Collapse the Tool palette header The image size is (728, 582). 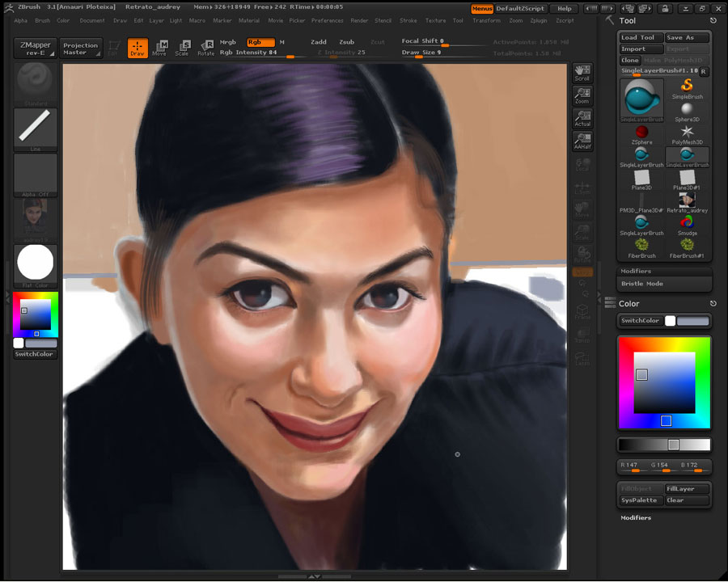[x=627, y=20]
